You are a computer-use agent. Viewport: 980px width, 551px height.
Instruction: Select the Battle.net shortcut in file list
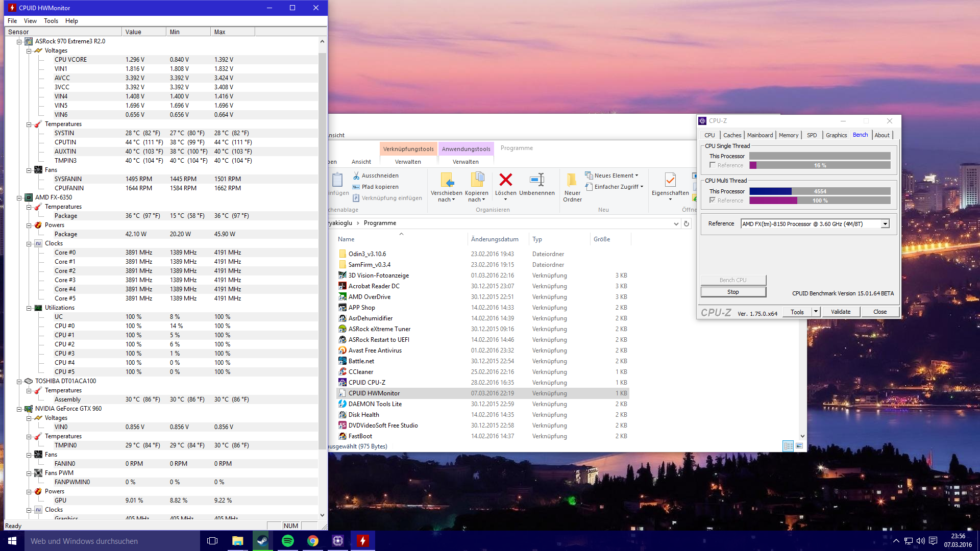click(x=361, y=361)
